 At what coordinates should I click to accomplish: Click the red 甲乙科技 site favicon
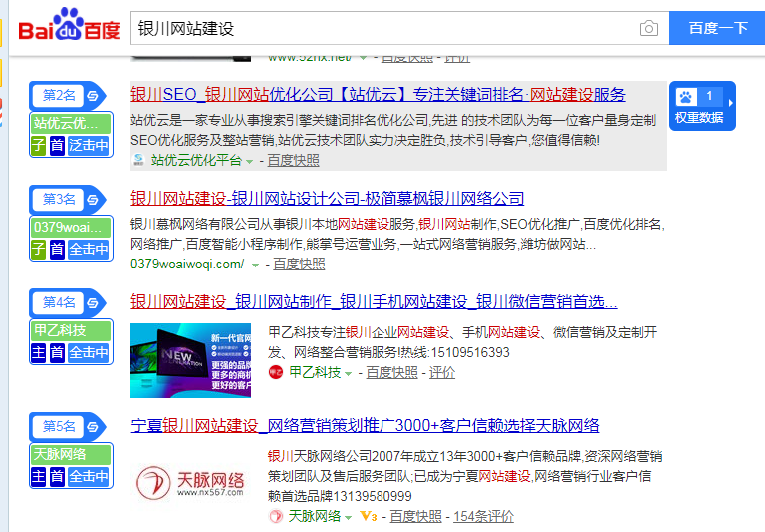[276, 372]
